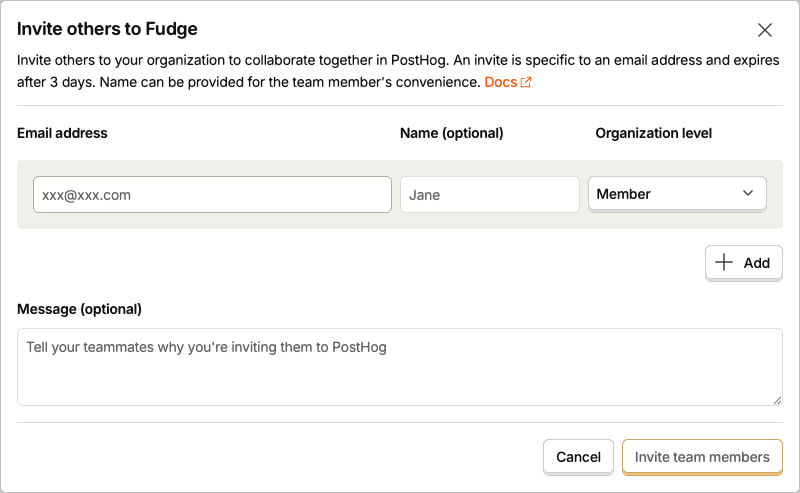Click the plus icon inside the Add button

click(723, 262)
